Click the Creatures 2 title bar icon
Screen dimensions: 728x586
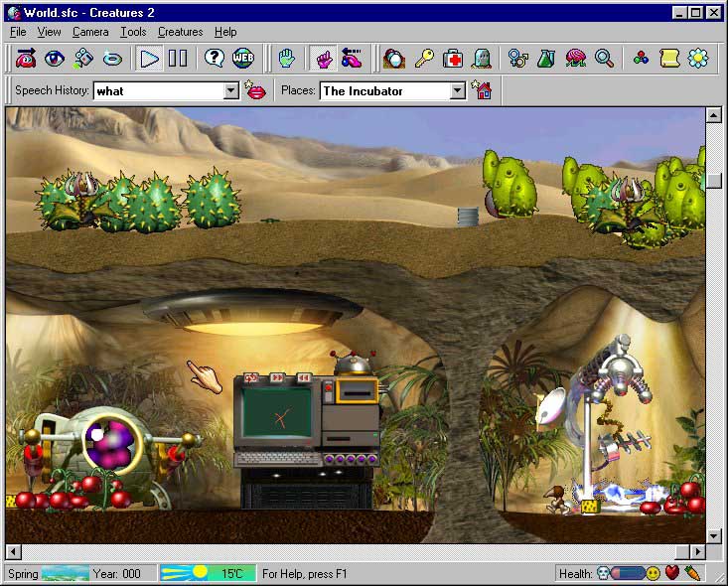click(x=14, y=13)
